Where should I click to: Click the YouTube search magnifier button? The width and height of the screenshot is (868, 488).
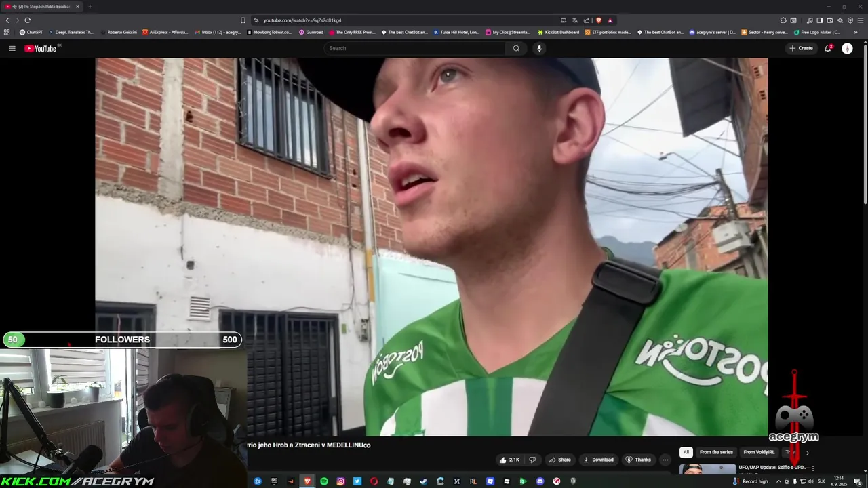[516, 48]
